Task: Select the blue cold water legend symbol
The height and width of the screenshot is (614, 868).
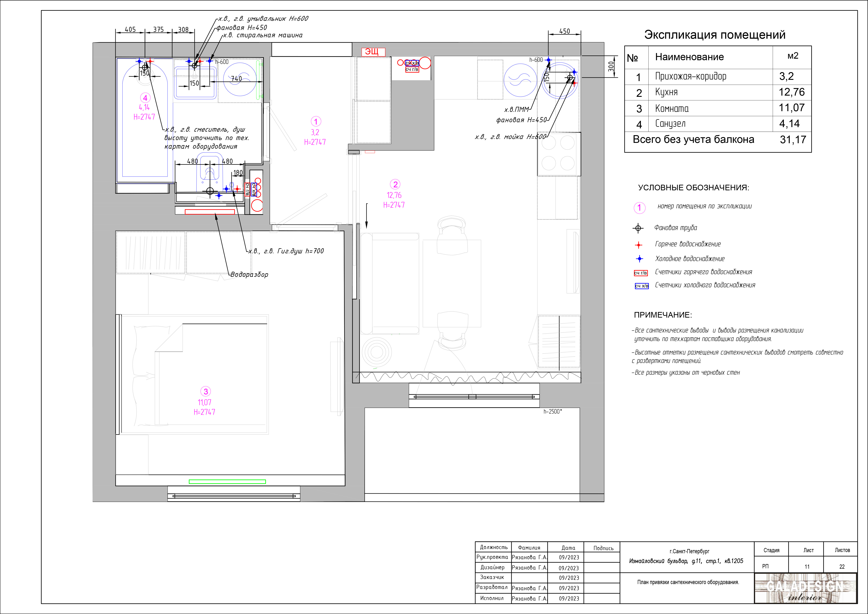Action: point(639,259)
